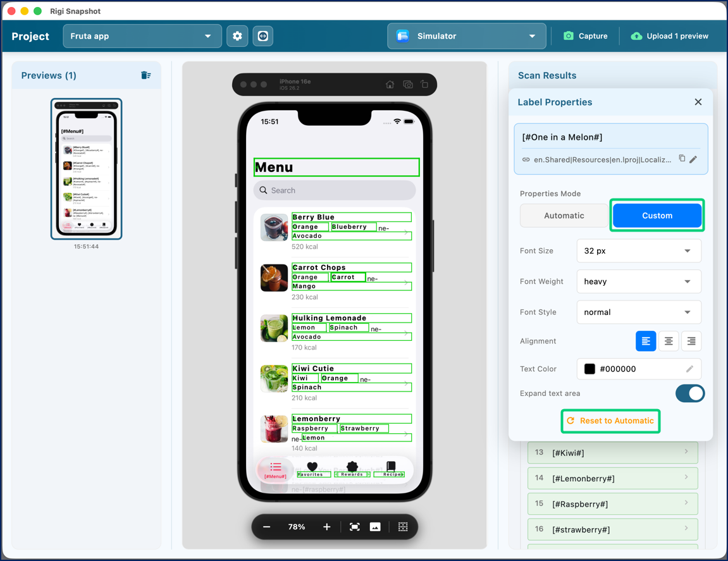Viewport: 728px width, 561px height.
Task: Select center text alignment
Action: (669, 342)
